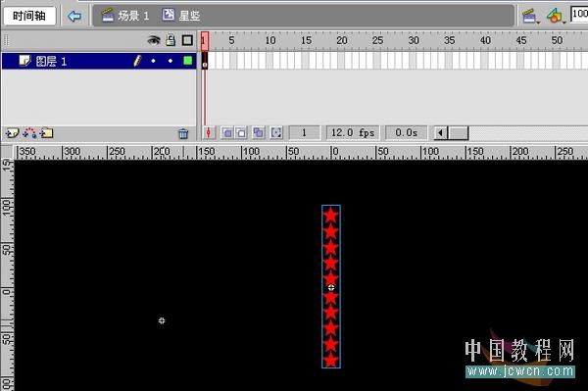The height and width of the screenshot is (391, 588).
Task: Click frame 45 on the timeline ruler
Action: (x=521, y=40)
